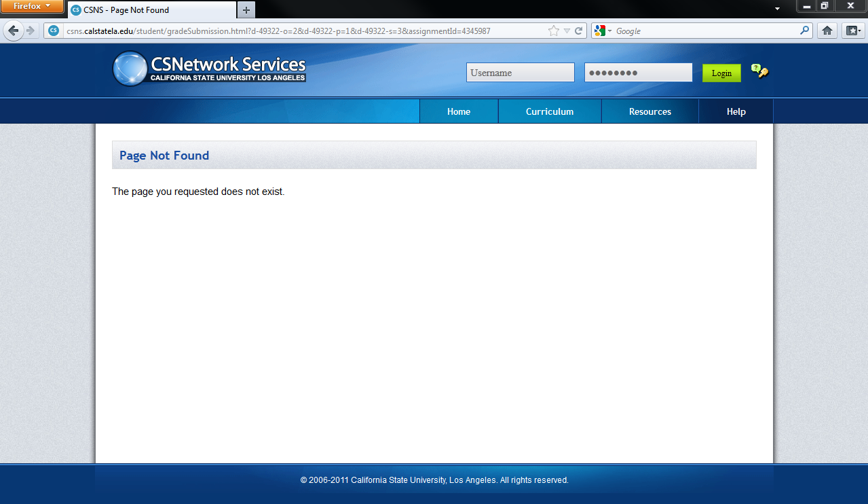Open the Firefox application menu
Viewport: 868px width, 504px height.
[x=32, y=6]
